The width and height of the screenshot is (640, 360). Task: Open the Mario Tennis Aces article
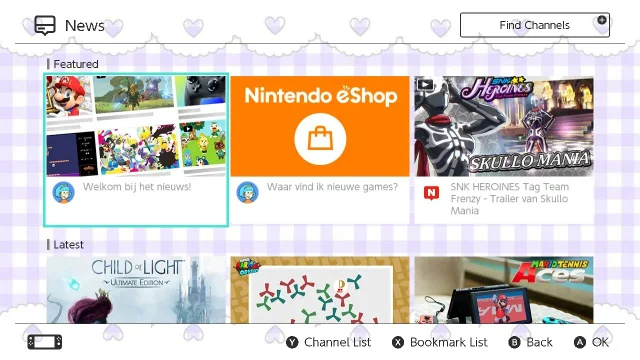504,290
